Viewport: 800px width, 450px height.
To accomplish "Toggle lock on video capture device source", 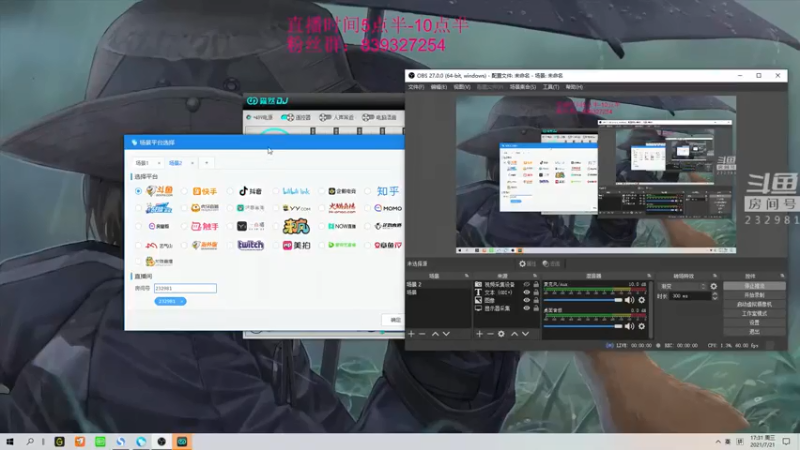I will pos(536,285).
